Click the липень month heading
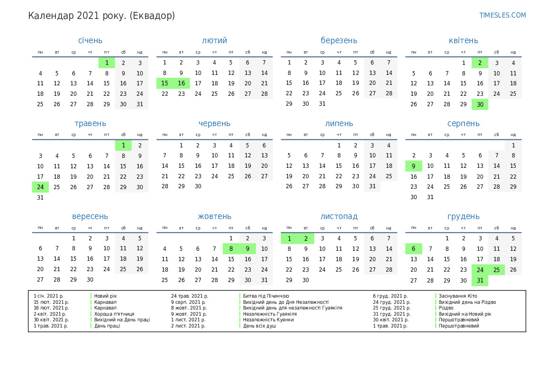This screenshot has width=554, height=392. tap(339, 124)
